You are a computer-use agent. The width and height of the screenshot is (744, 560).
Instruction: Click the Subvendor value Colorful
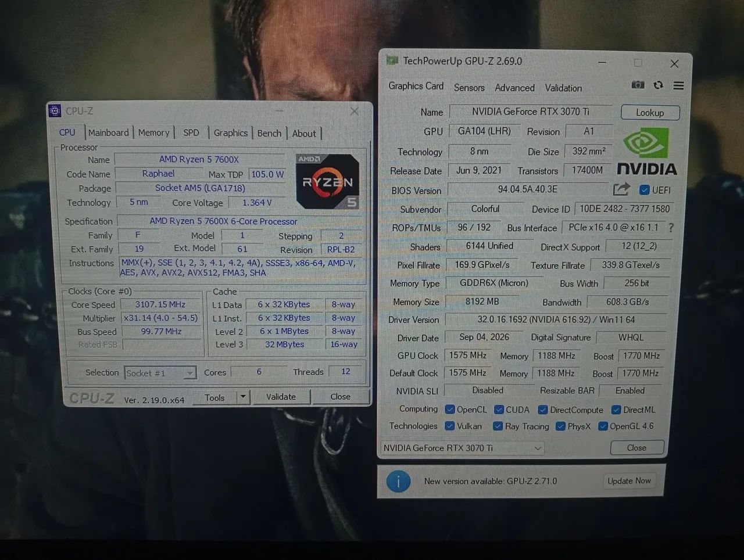point(485,209)
